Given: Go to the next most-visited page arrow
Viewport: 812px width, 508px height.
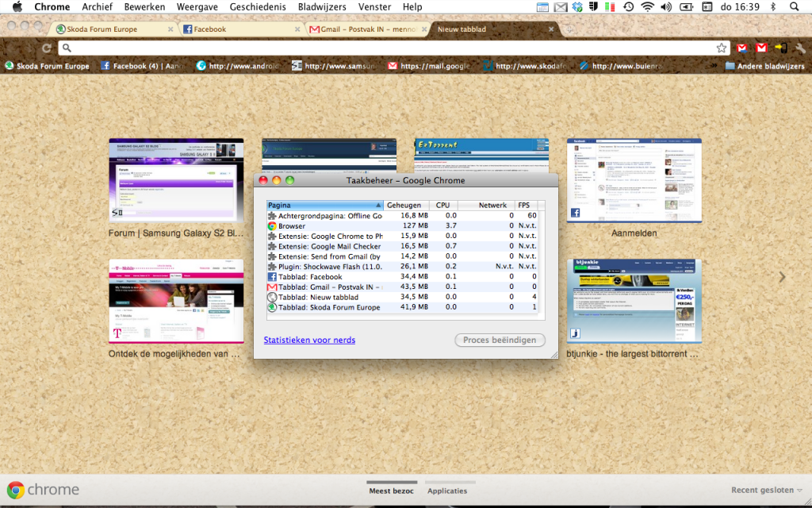Looking at the screenshot, I should coord(782,277).
